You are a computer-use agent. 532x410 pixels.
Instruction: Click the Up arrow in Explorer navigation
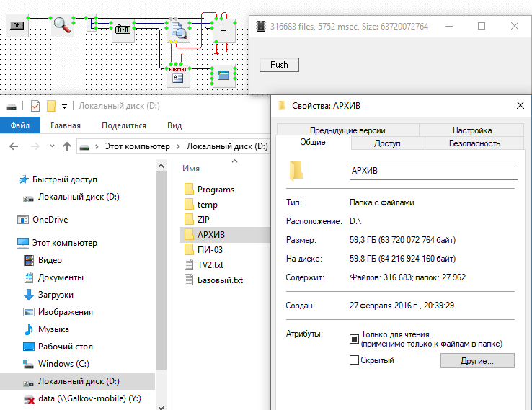(x=67, y=146)
